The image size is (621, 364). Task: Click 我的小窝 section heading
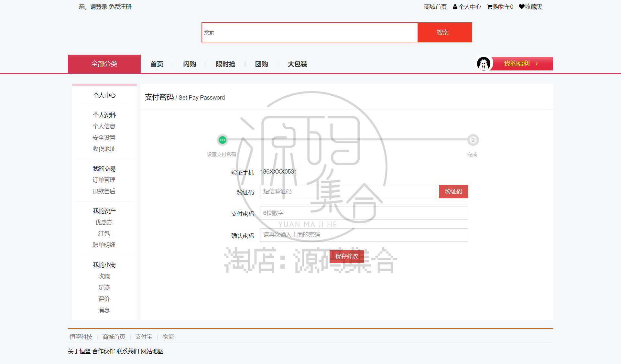click(x=104, y=265)
